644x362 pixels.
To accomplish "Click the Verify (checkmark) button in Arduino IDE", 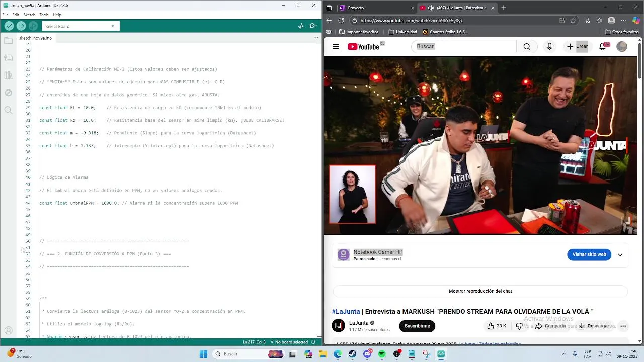I will pos(9,26).
